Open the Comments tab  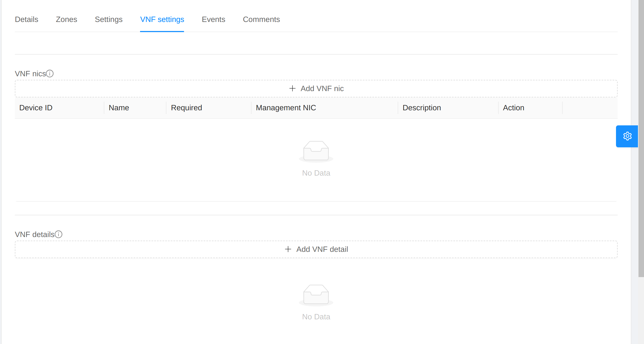pyautogui.click(x=261, y=19)
